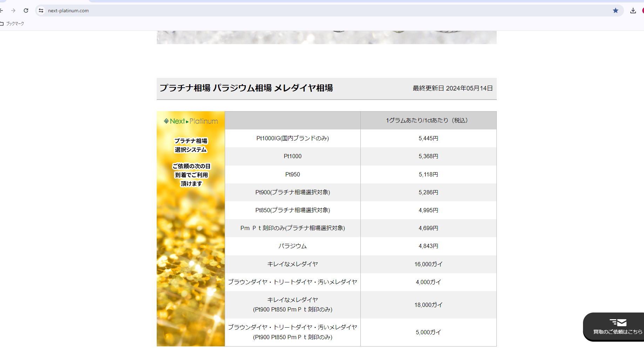Click the 最終更新日 2024年05月14日 text
Image resolution: width=644 pixels, height=349 pixels.
tap(453, 88)
